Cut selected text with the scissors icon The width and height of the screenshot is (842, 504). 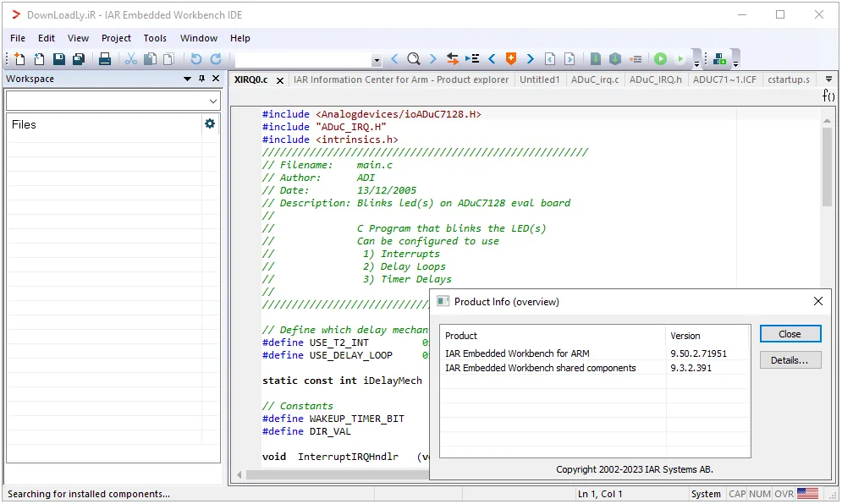[x=130, y=59]
